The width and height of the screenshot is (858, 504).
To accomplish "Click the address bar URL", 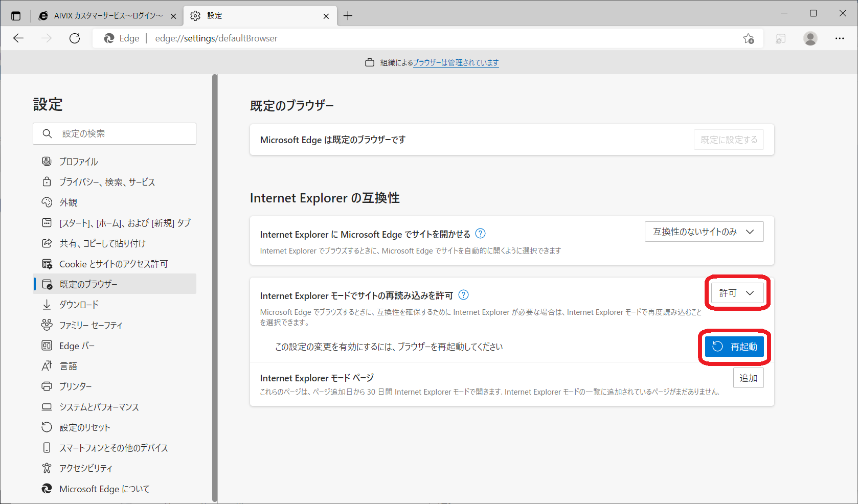I will point(216,38).
